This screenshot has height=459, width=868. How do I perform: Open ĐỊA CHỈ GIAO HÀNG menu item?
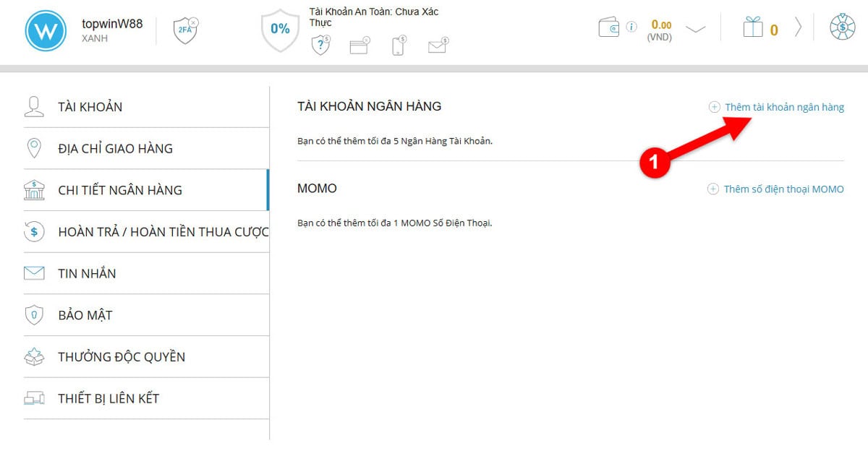point(146,149)
